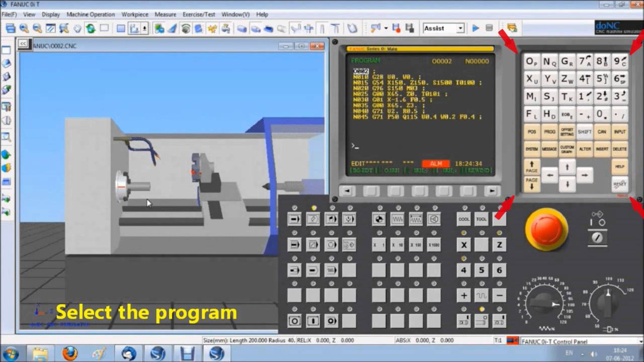
Task: Select AUTO mode button on panel
Action: 295,219
